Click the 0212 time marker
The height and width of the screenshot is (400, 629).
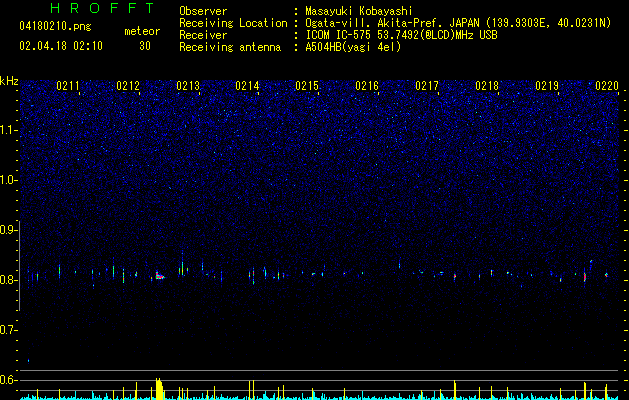tap(128, 86)
